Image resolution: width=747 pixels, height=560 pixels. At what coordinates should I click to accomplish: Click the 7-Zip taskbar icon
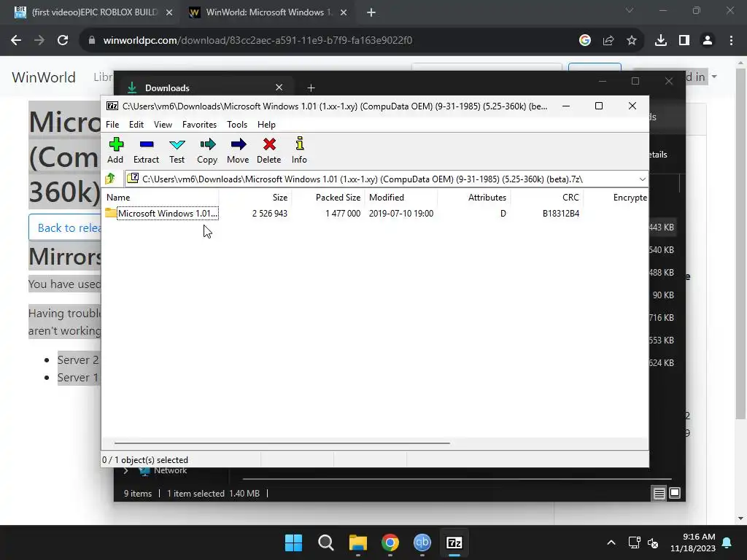click(x=454, y=542)
